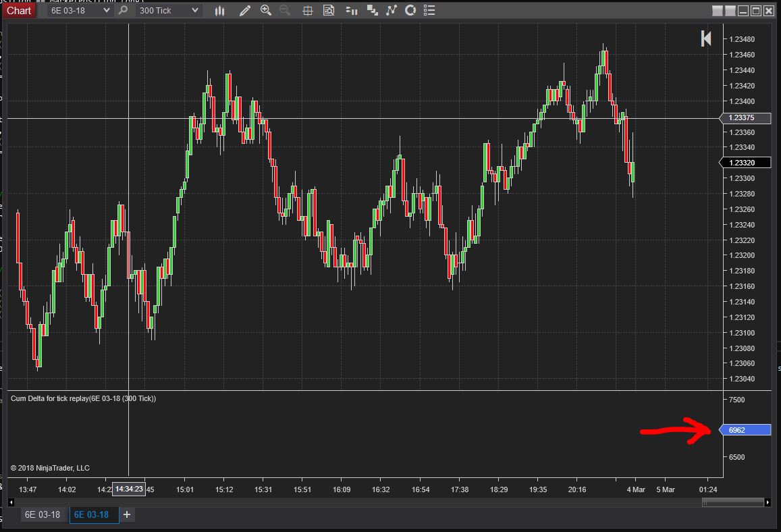
Task: Click the 4 Mar date label
Action: click(x=636, y=489)
